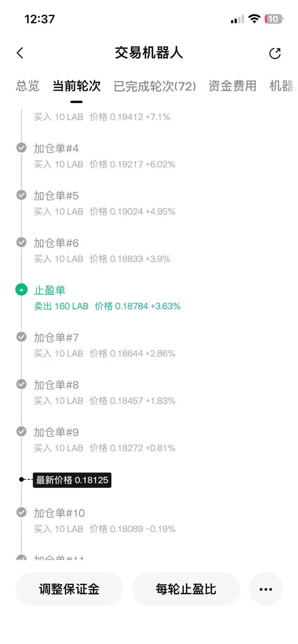Tap the battery indicator in status bar
The width and height of the screenshot is (298, 644).
point(274,19)
